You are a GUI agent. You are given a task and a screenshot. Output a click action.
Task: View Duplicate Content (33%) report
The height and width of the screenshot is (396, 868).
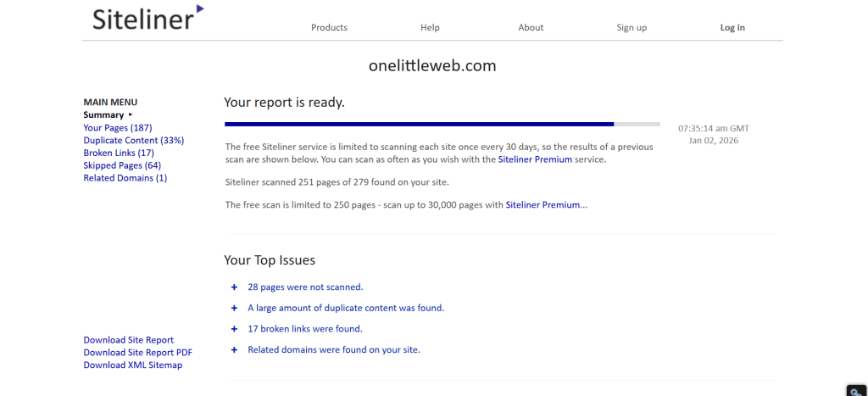(x=133, y=141)
